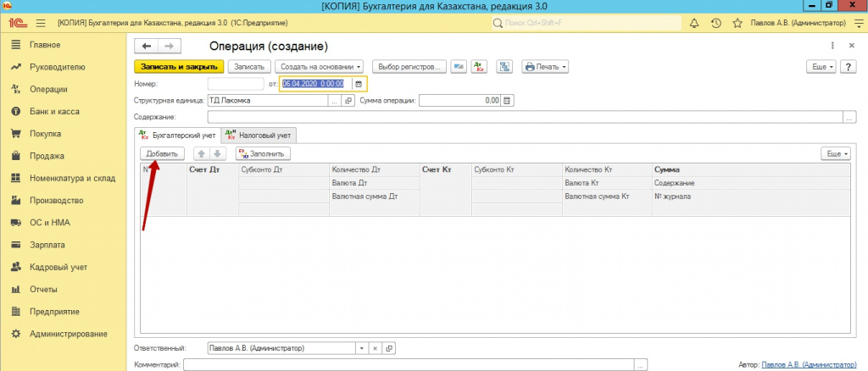Screen dimensions: 868x371
Task: Open table Еще dropdown
Action: (x=835, y=153)
